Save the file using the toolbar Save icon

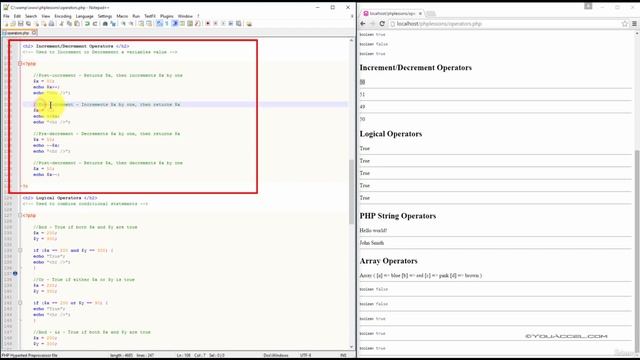(x=20, y=24)
